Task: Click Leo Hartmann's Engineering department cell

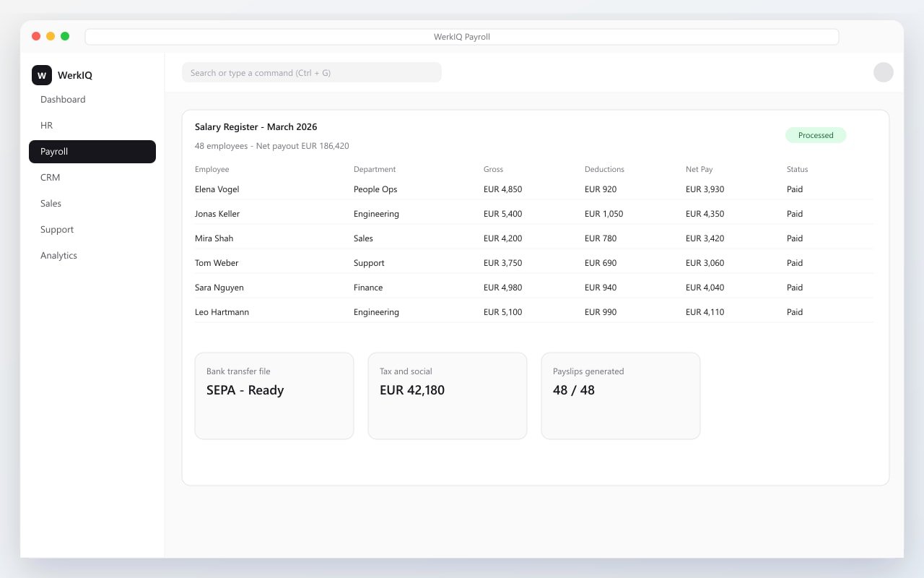Action: tap(376, 312)
